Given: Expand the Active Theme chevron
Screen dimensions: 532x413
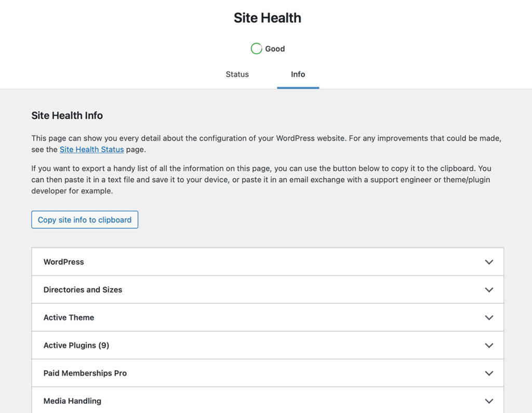Looking at the screenshot, I should click(x=489, y=318).
